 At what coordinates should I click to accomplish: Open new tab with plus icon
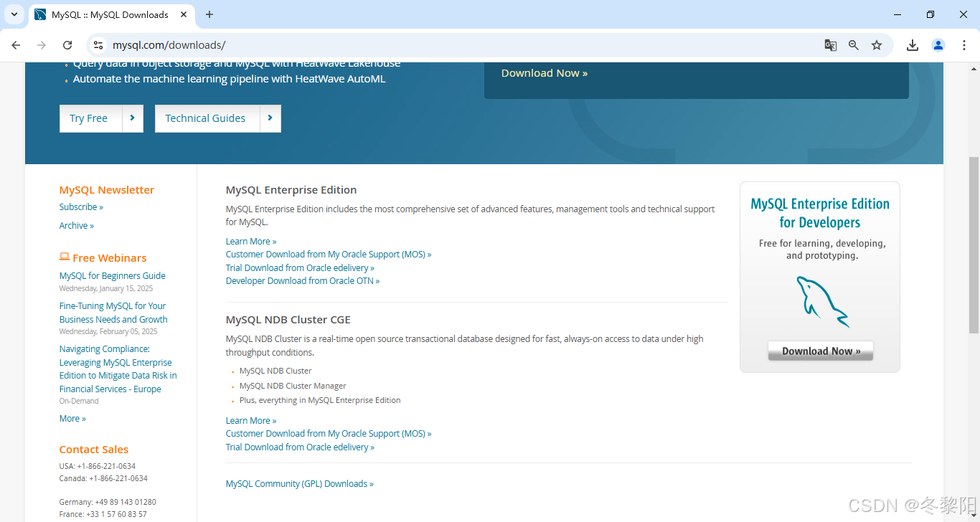(209, 14)
